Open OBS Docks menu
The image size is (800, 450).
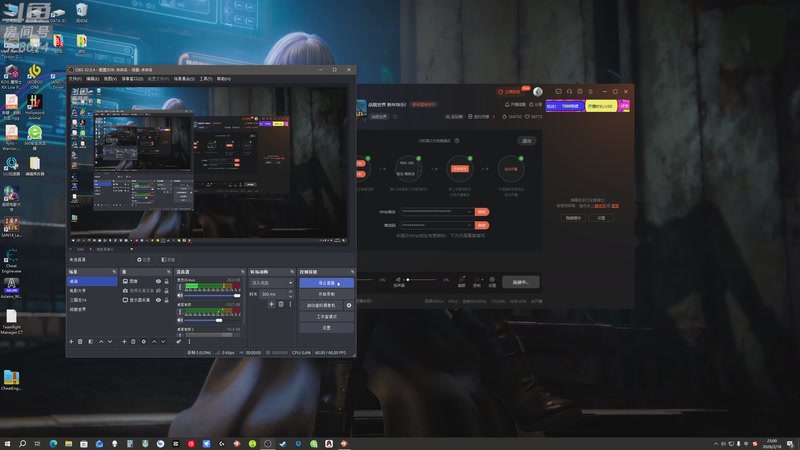pos(132,79)
